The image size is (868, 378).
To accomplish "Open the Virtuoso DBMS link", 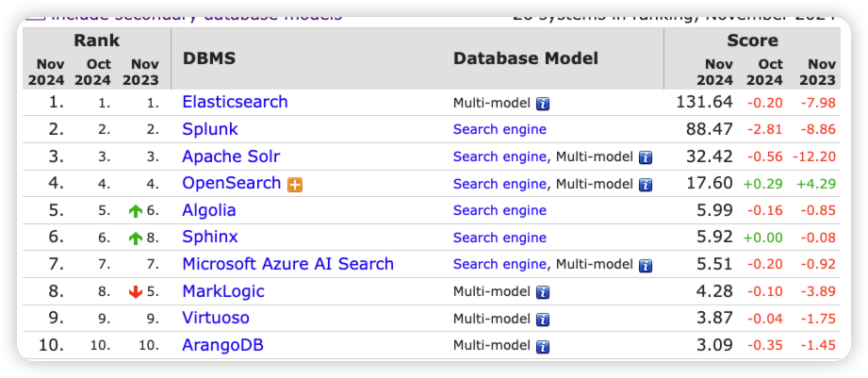I will coord(215,318).
